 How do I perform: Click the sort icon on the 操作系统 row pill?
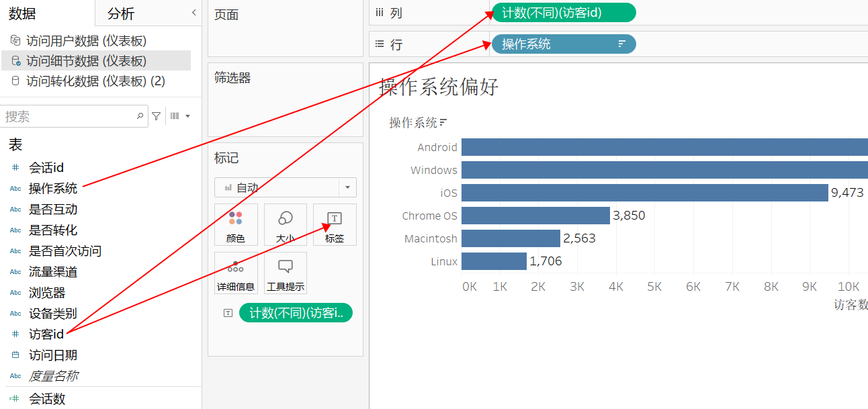622,44
